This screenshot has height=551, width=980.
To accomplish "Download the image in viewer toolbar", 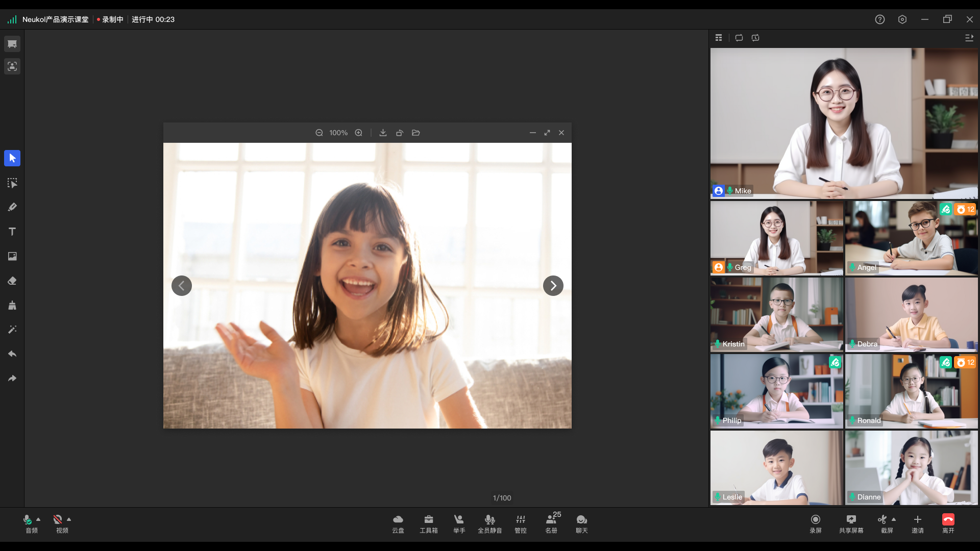I will 383,133.
